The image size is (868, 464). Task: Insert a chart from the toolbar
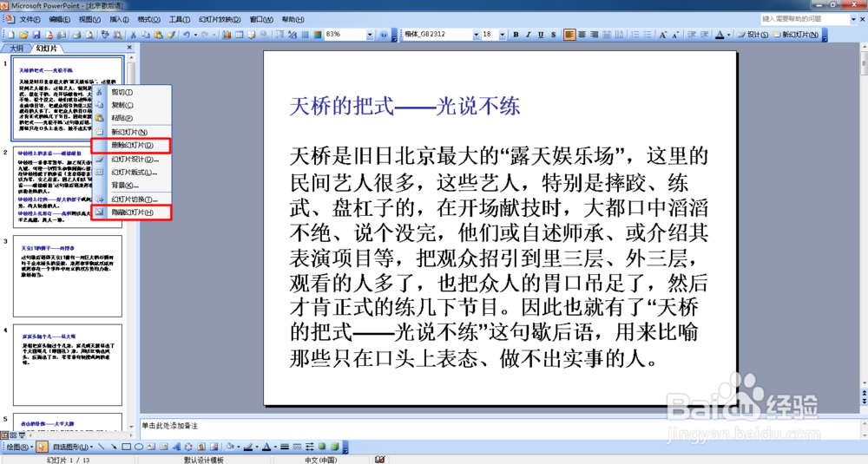[x=227, y=35]
